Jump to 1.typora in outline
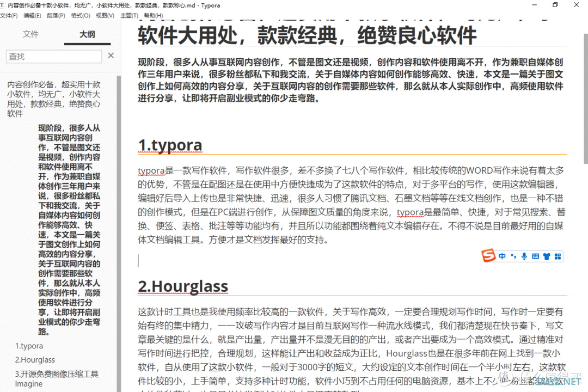 [29, 346]
